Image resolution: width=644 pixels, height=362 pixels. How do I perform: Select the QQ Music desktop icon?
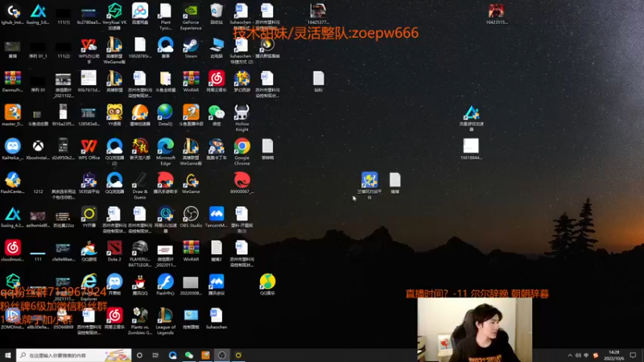coord(267,285)
